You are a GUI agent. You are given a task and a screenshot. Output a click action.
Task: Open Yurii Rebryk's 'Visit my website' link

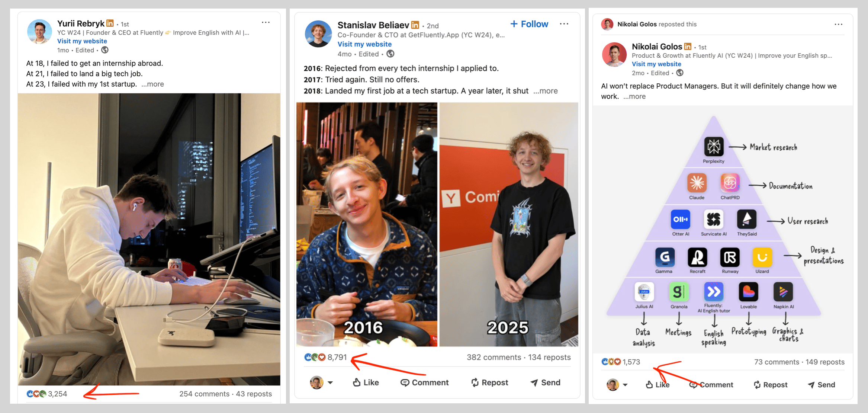pos(82,41)
